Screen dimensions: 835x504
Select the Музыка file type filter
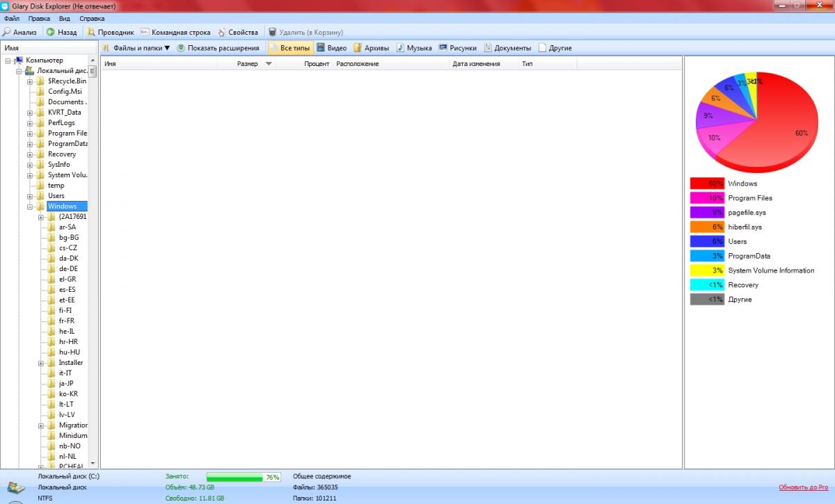point(414,48)
